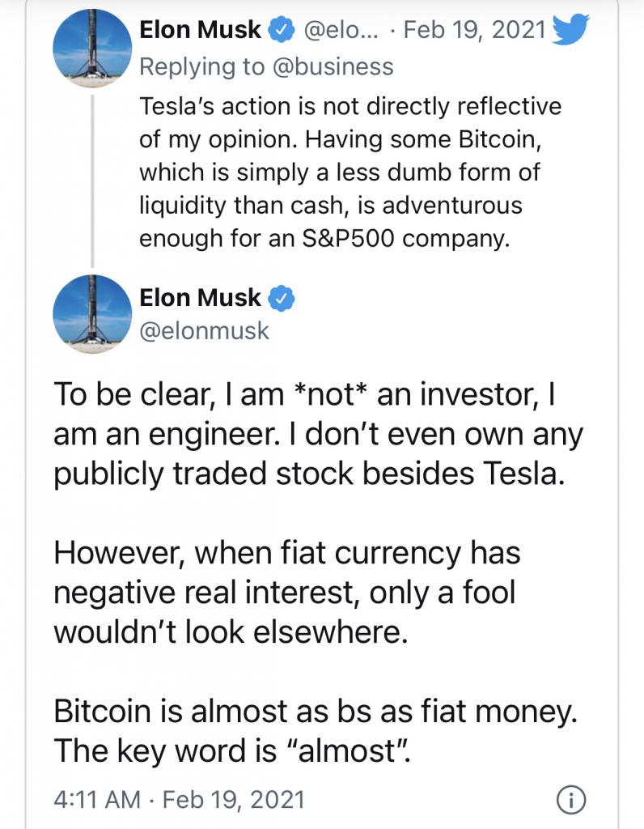
Task: Click the fiat currency negative interest paragraph
Action: coord(287,592)
